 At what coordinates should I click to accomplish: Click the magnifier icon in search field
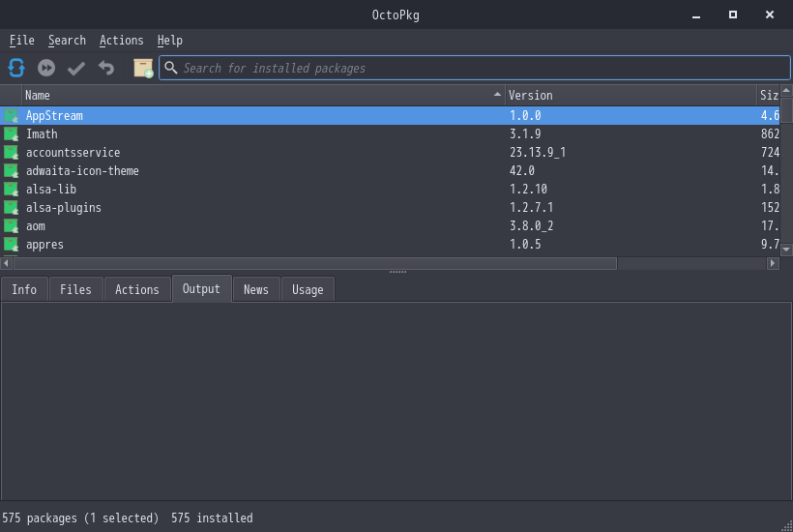[x=171, y=68]
